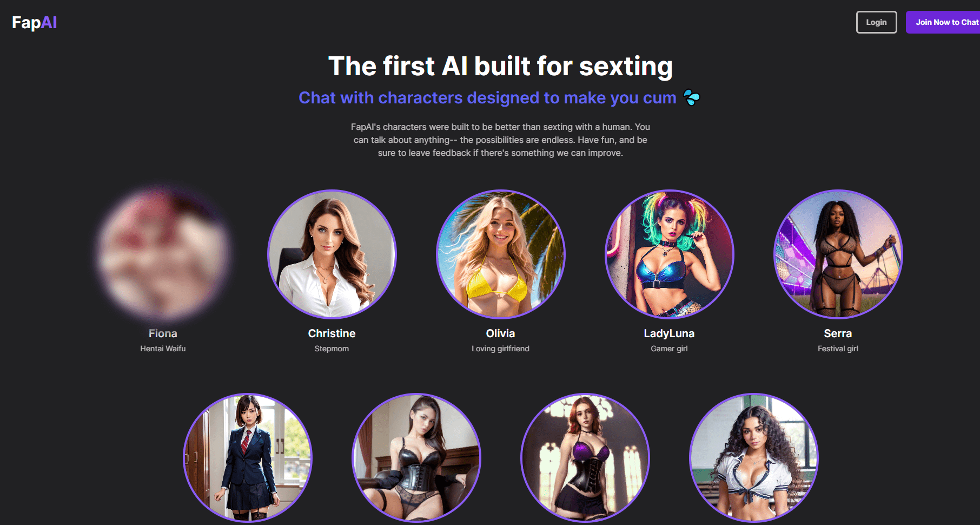Screen dimensions: 980x525
Task: Open the LadyLuna name link
Action: pos(669,333)
